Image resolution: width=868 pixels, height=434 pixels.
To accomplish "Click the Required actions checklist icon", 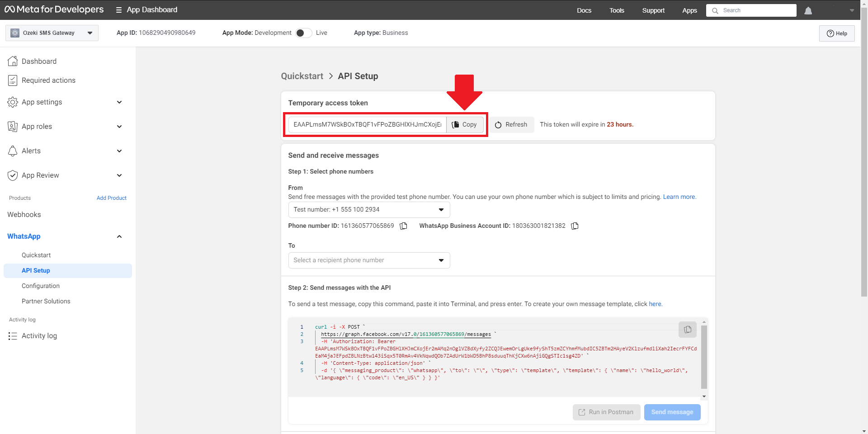I will [13, 80].
